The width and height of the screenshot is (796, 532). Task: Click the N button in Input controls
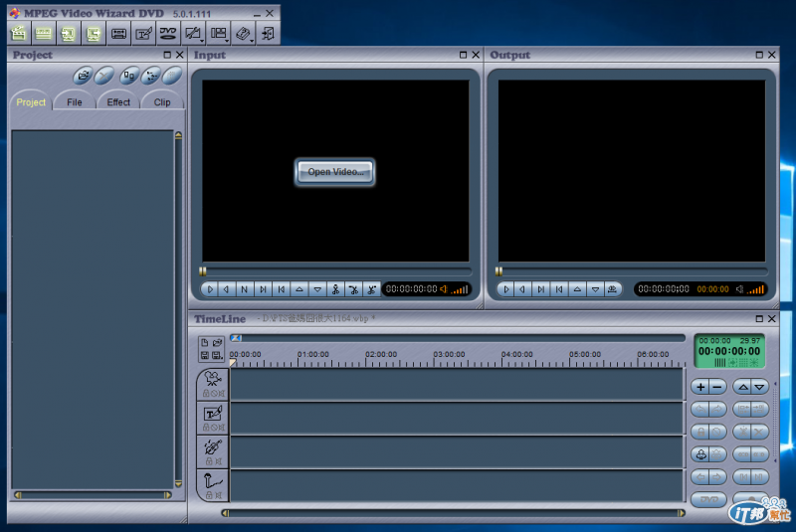[244, 289]
